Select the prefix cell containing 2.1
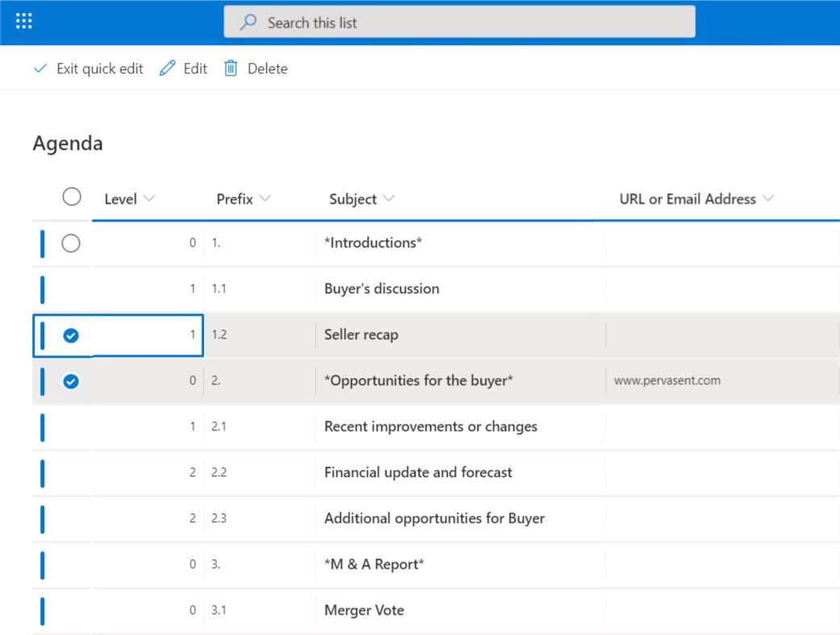Screen dimensions: 840x635 [x=218, y=426]
